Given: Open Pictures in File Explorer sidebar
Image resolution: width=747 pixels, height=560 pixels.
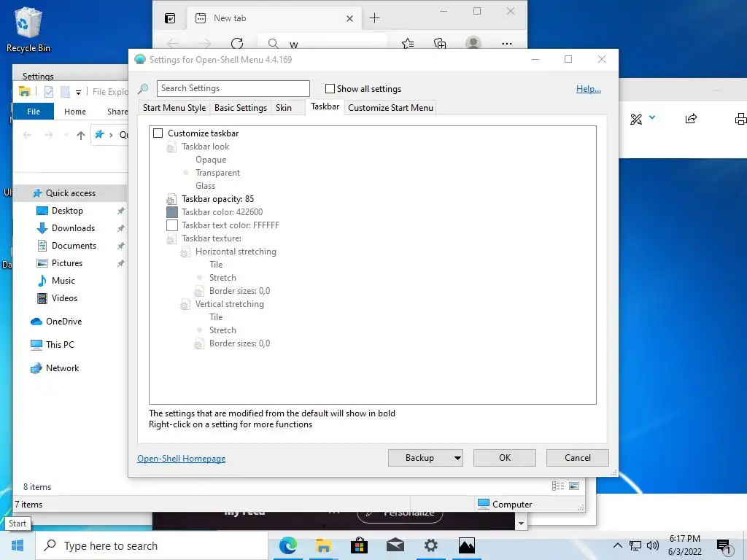Looking at the screenshot, I should [x=66, y=263].
